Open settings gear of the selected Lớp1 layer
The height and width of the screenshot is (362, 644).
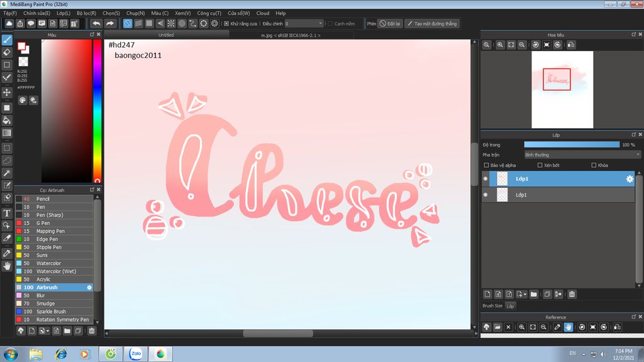[x=629, y=179]
